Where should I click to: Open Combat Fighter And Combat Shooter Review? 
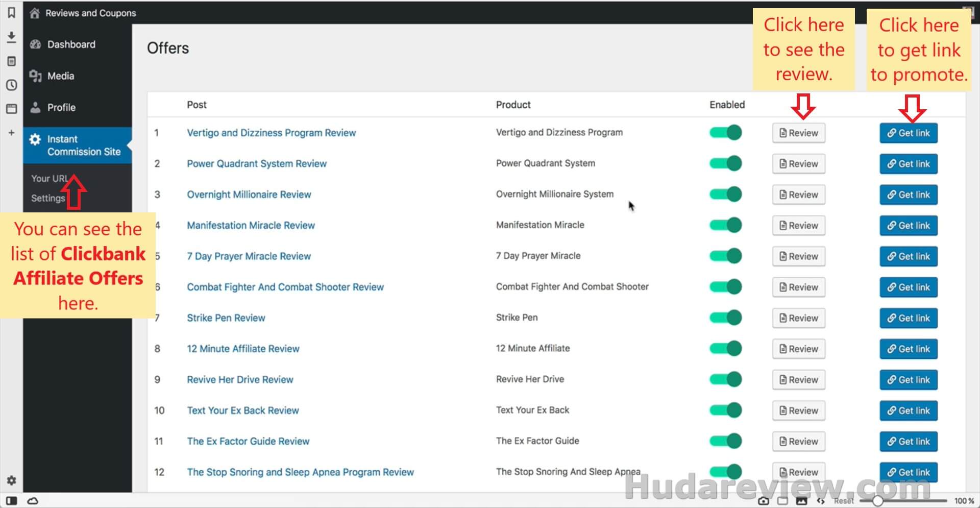pyautogui.click(x=285, y=287)
